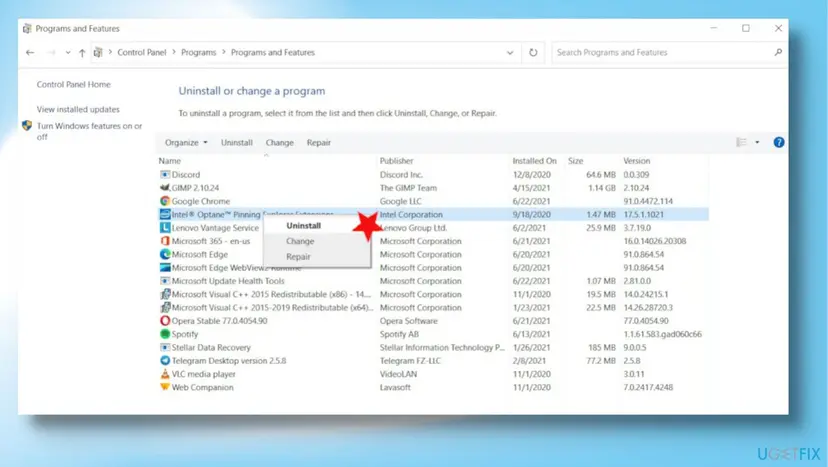Image resolution: width=828 pixels, height=467 pixels.
Task: Click the Opera Stable icon
Action: [x=165, y=320]
